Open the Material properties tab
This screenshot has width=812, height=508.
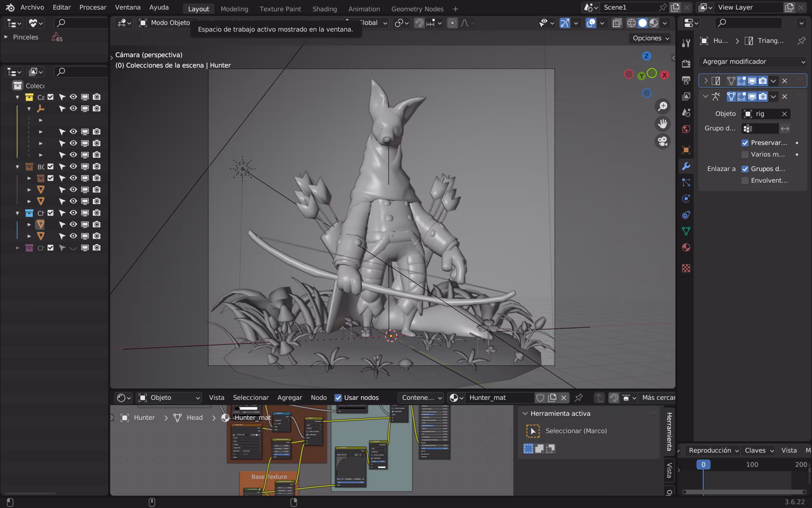click(686, 248)
